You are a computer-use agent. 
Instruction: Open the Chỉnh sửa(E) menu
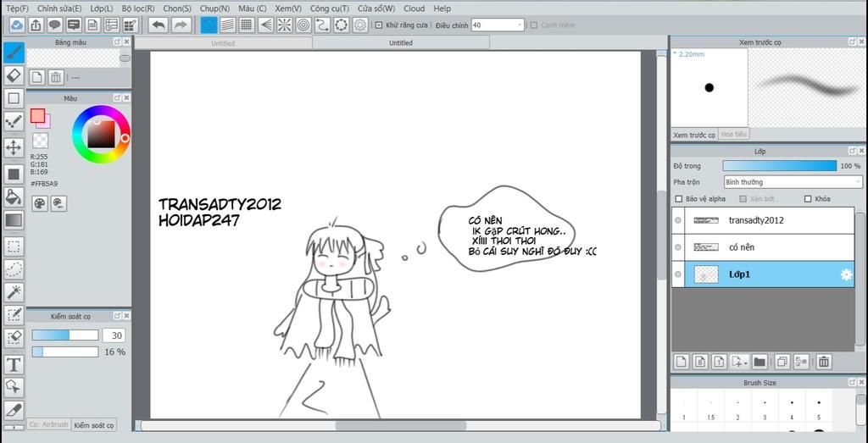pos(59,8)
